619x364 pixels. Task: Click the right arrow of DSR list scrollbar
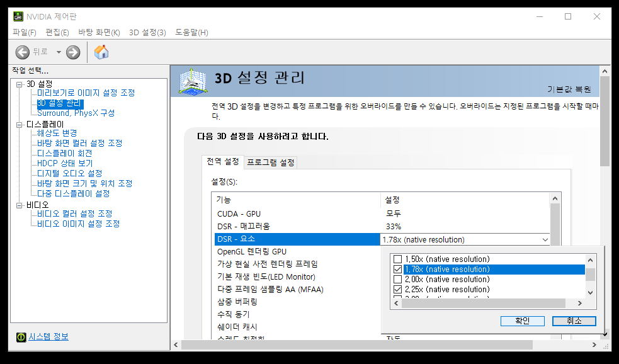click(x=579, y=303)
